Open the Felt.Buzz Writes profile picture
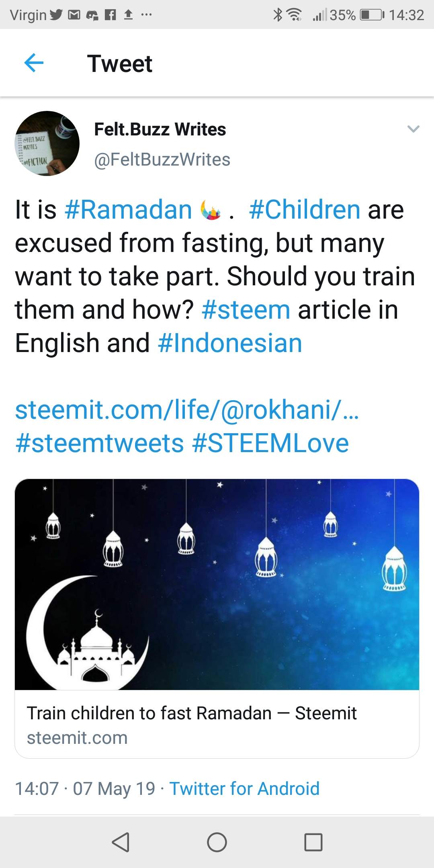The width and height of the screenshot is (434, 868). 47,143
